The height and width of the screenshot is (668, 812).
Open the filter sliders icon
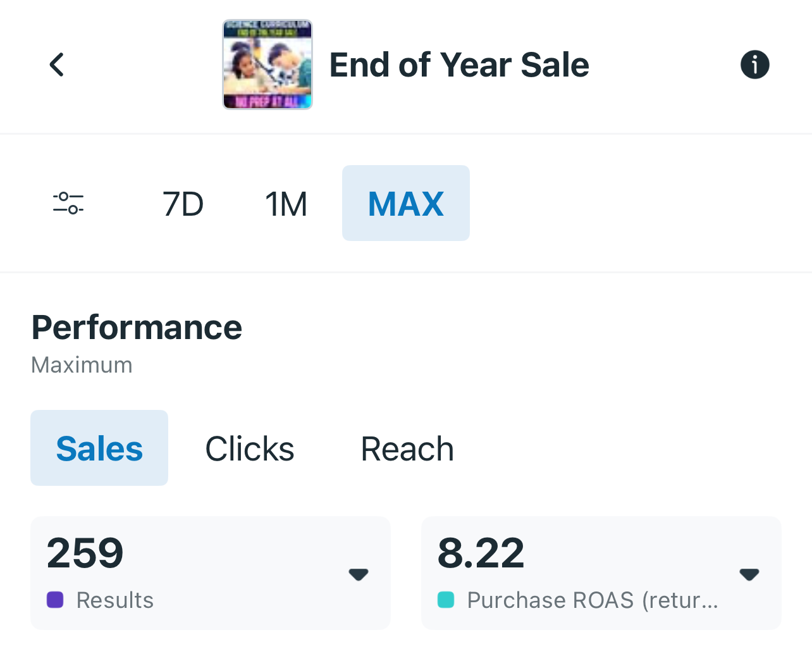tap(68, 203)
